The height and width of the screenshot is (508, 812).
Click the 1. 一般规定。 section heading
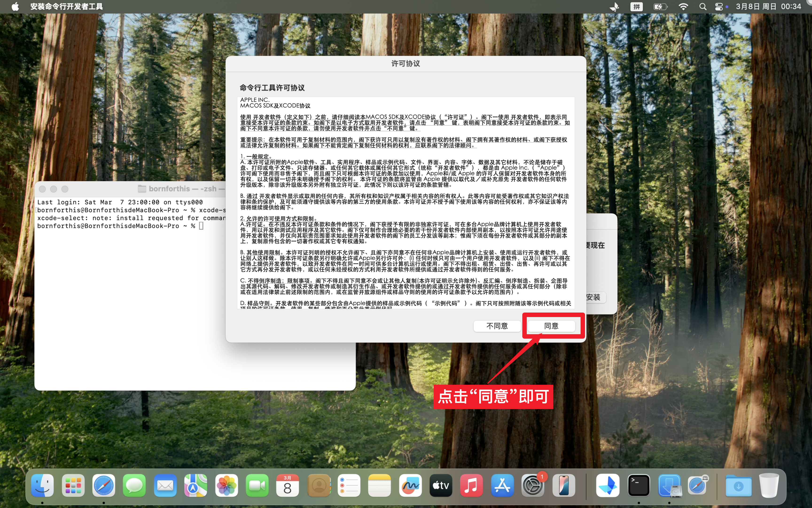257,157
